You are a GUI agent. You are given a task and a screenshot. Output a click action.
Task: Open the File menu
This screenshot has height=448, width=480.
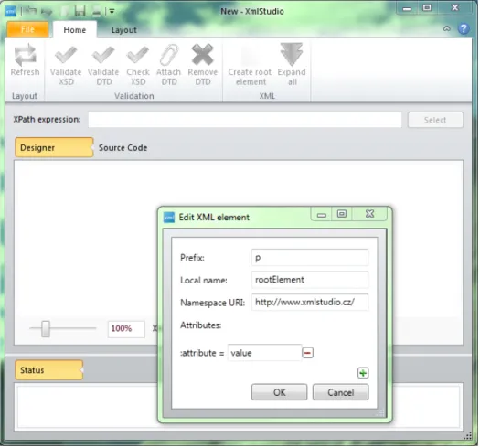27,29
